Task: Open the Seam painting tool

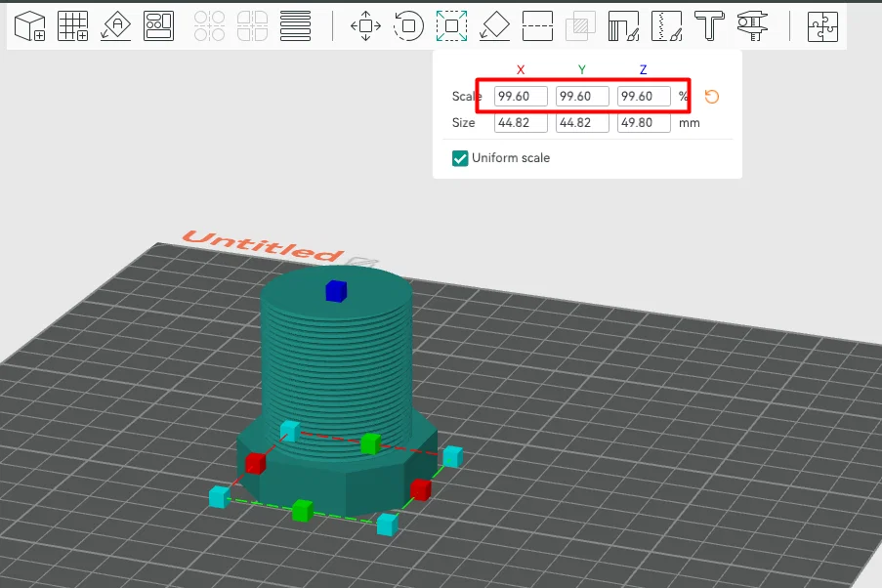Action: coord(666,25)
